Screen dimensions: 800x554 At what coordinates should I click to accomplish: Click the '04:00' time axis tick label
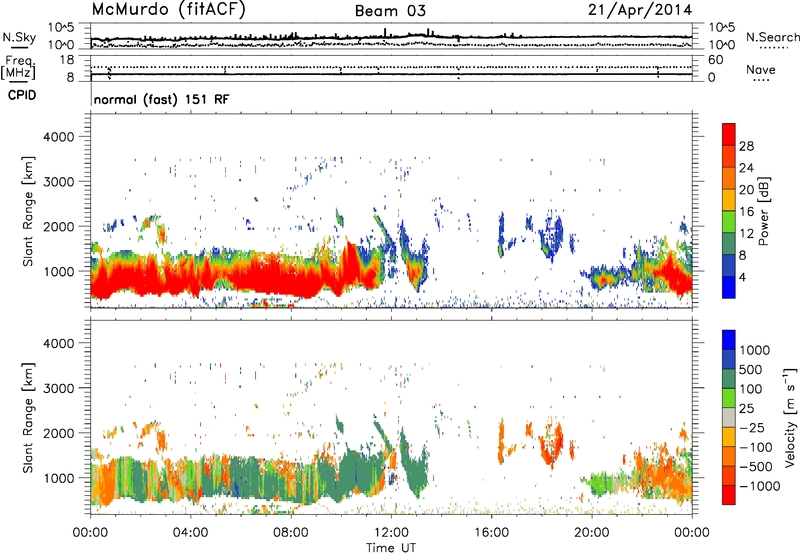190,533
